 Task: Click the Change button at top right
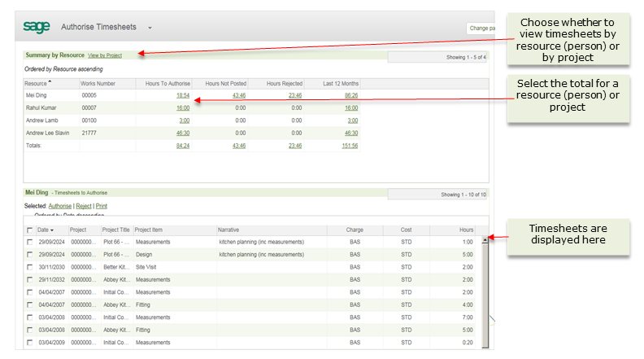tap(480, 28)
